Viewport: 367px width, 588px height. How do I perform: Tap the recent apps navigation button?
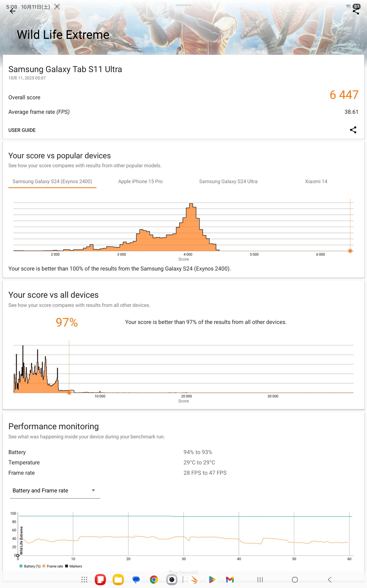260,580
